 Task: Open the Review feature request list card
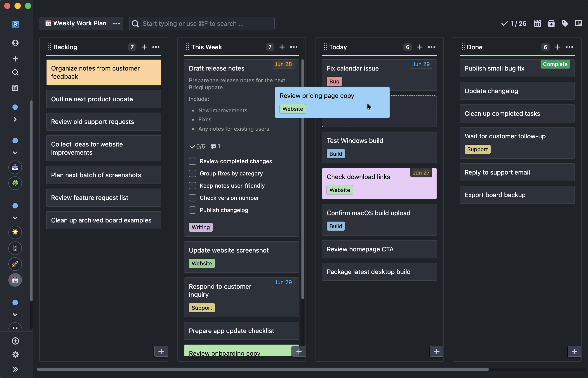pyautogui.click(x=103, y=198)
